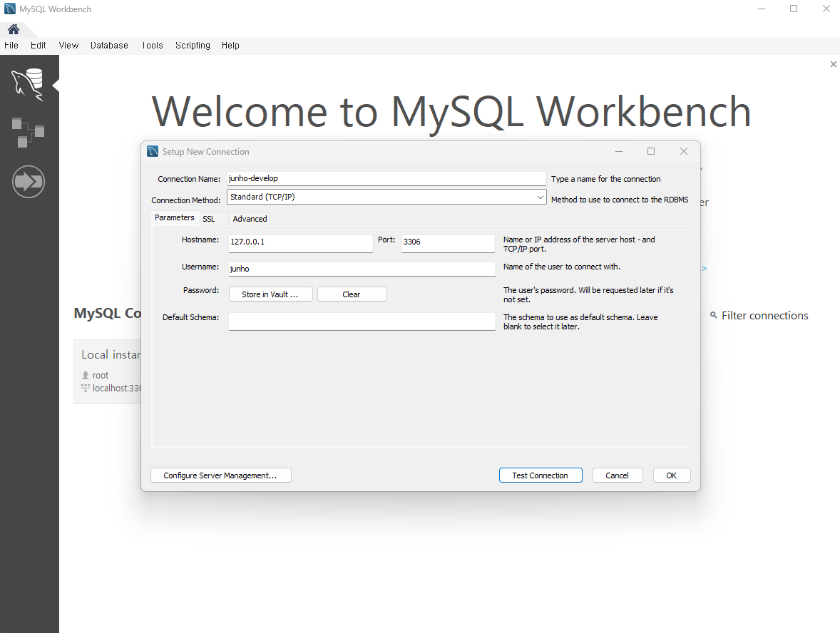Open the Advanced tab

pos(249,218)
